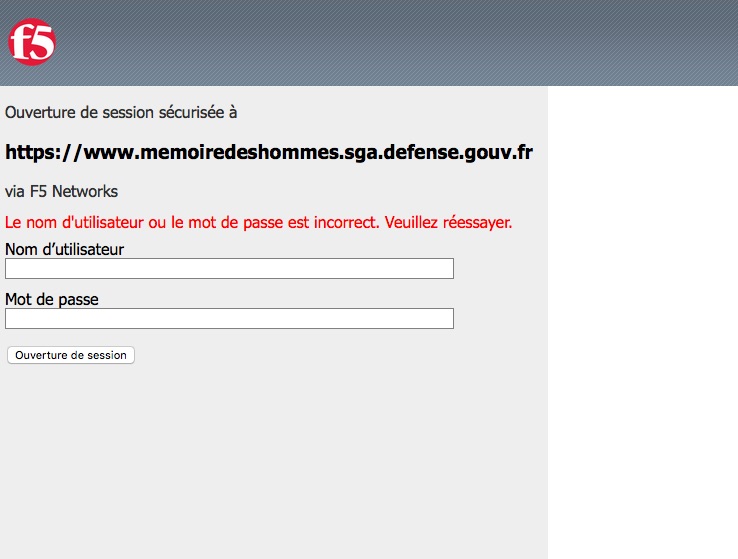
Task: Click the red incorrect password error message
Action: pyautogui.click(x=258, y=222)
